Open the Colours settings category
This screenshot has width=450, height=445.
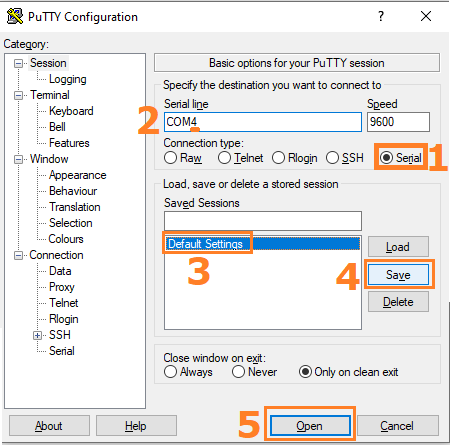pyautogui.click(x=66, y=239)
